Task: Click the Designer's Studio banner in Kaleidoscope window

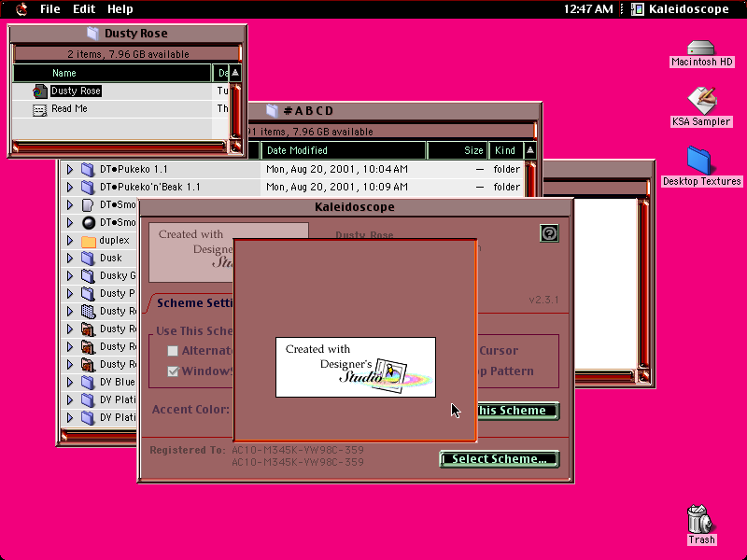Action: click(x=191, y=252)
